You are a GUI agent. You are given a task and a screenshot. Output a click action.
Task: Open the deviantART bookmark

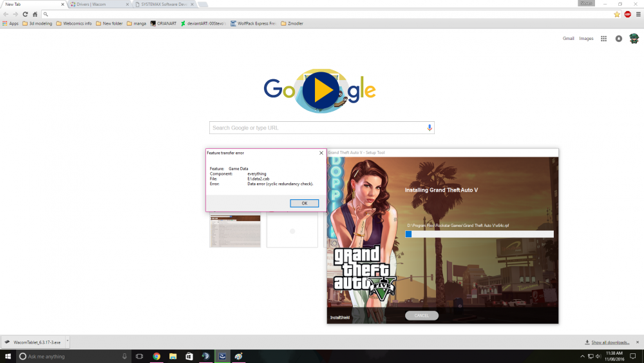click(204, 23)
